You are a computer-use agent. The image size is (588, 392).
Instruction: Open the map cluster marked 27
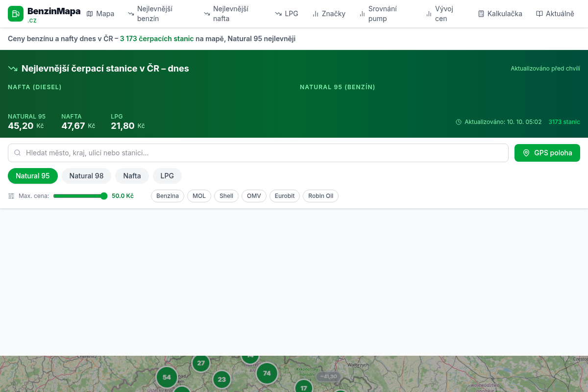tap(201, 363)
